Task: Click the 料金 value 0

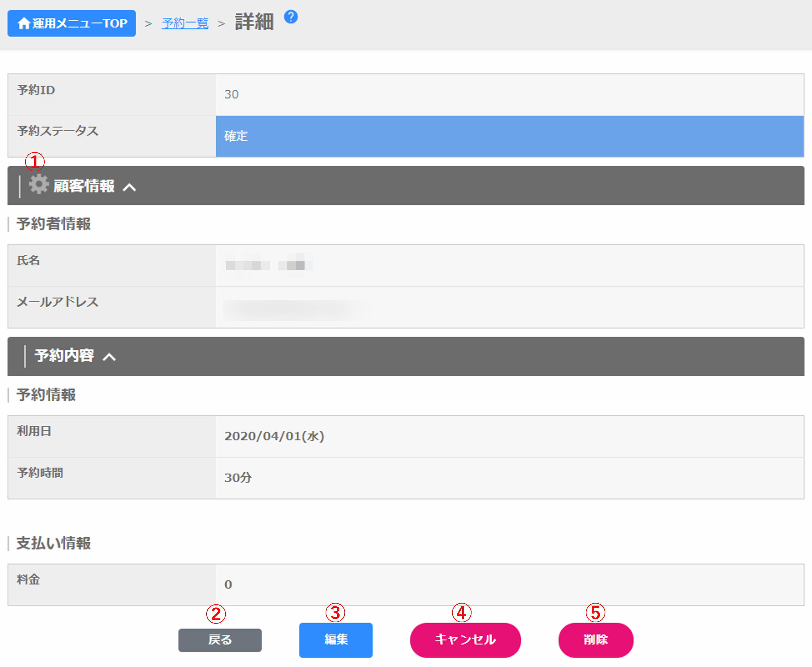Action: 228,584
